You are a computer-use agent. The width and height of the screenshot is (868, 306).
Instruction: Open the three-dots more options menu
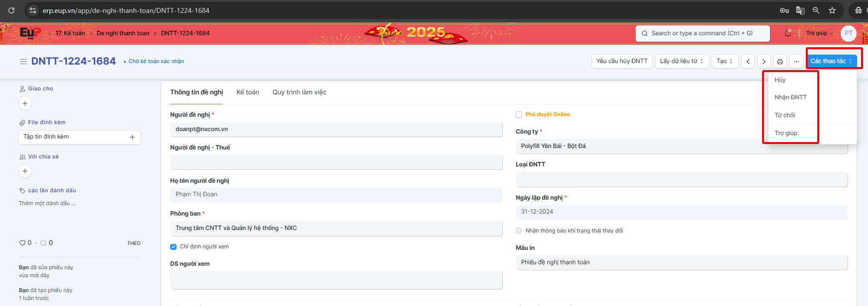click(x=796, y=62)
